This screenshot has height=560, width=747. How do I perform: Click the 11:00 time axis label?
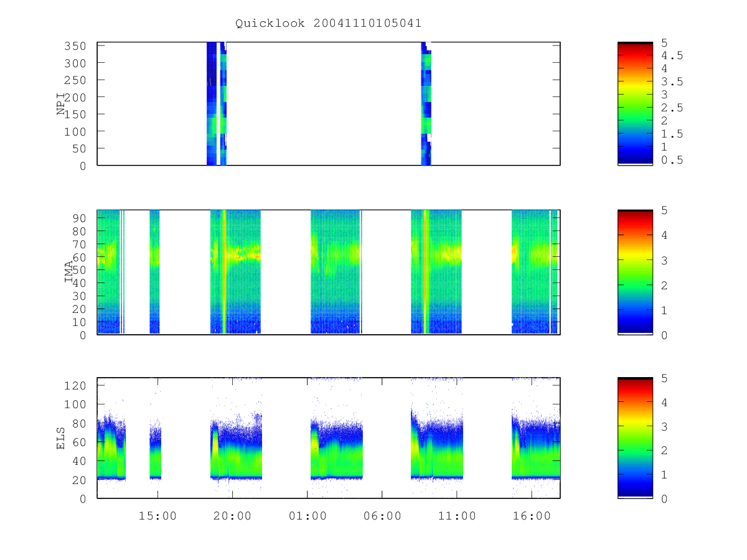(x=456, y=516)
